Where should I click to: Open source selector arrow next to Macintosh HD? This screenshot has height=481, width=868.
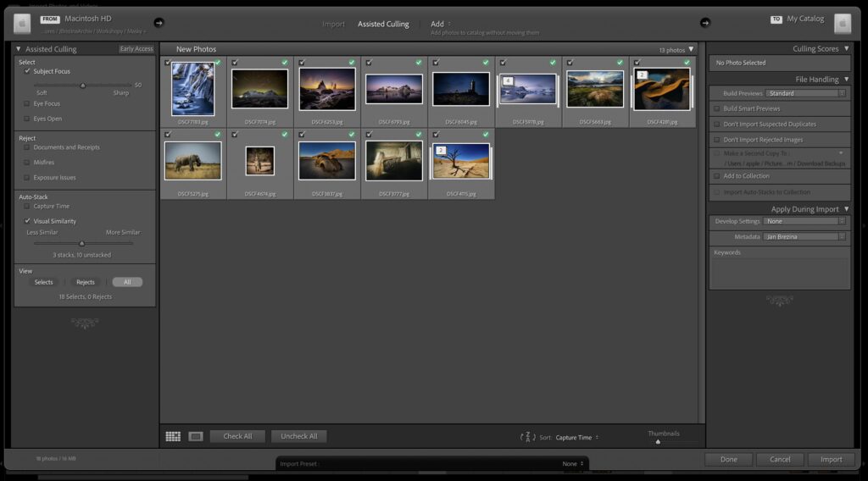[x=159, y=23]
